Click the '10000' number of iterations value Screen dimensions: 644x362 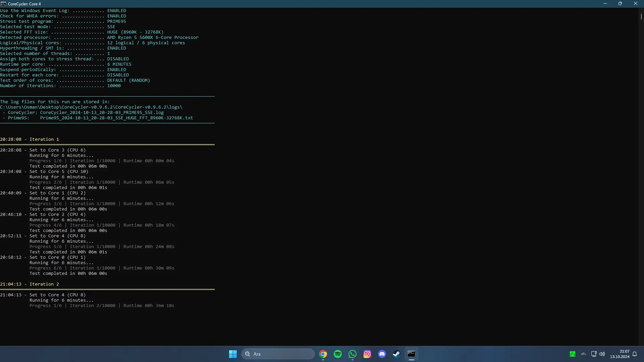tap(114, 86)
